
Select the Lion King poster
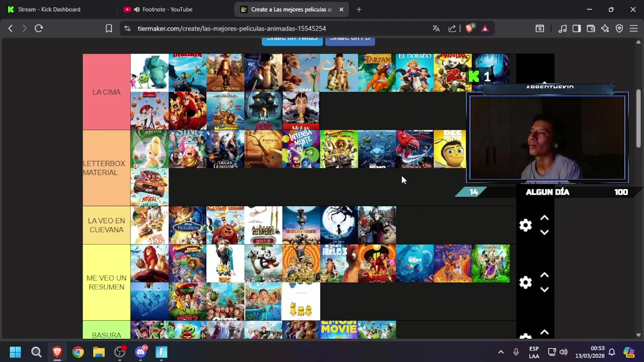[149, 263]
